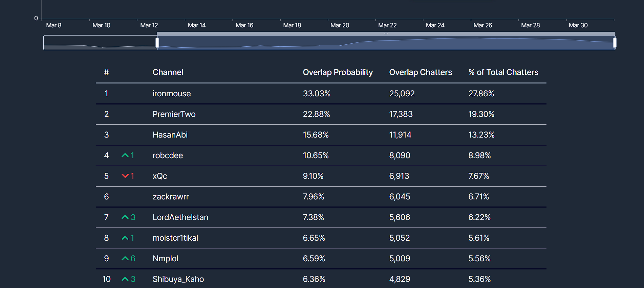
Task: Click the right handle of the date range slider
Action: click(x=615, y=43)
